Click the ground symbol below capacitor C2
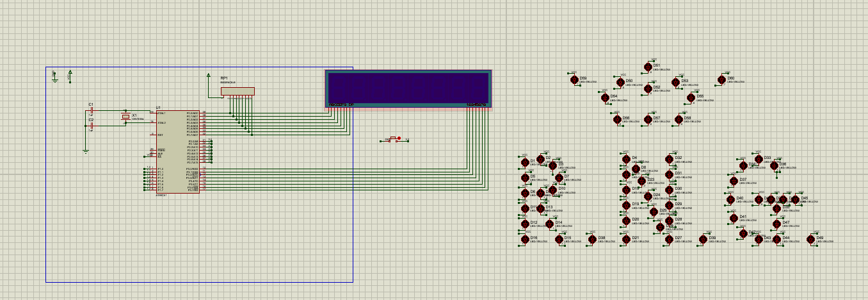 pyautogui.click(x=85, y=151)
